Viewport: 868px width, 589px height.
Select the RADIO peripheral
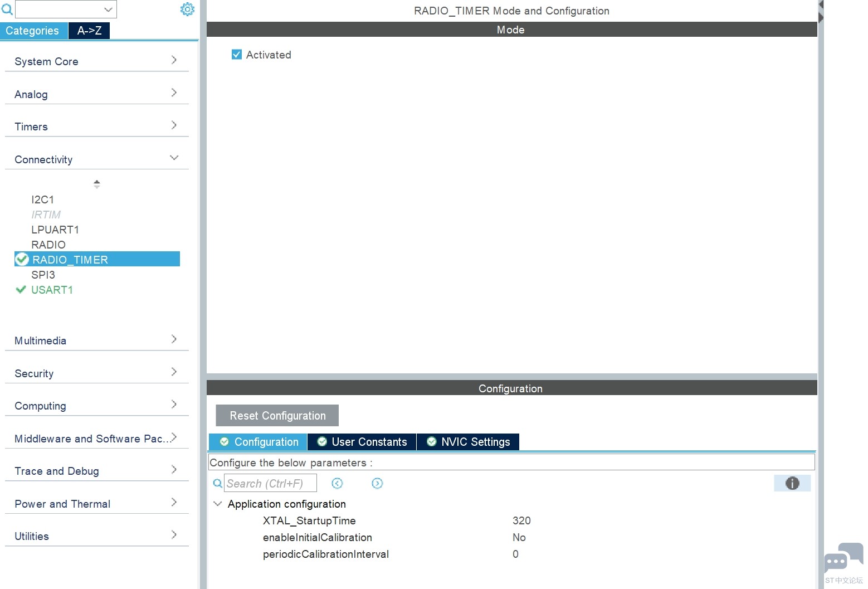48,245
